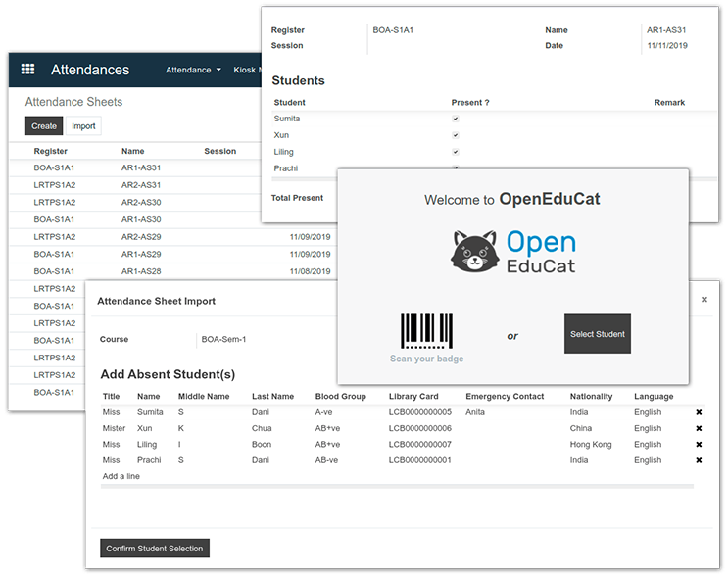728x574 pixels.
Task: Click Scan your badge text
Action: pos(426,359)
